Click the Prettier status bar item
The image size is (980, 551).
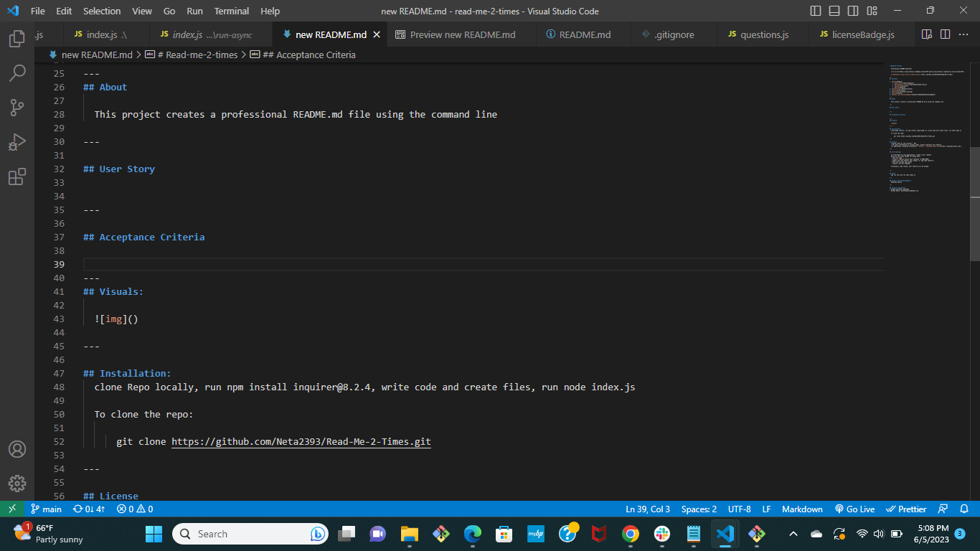pyautogui.click(x=905, y=509)
